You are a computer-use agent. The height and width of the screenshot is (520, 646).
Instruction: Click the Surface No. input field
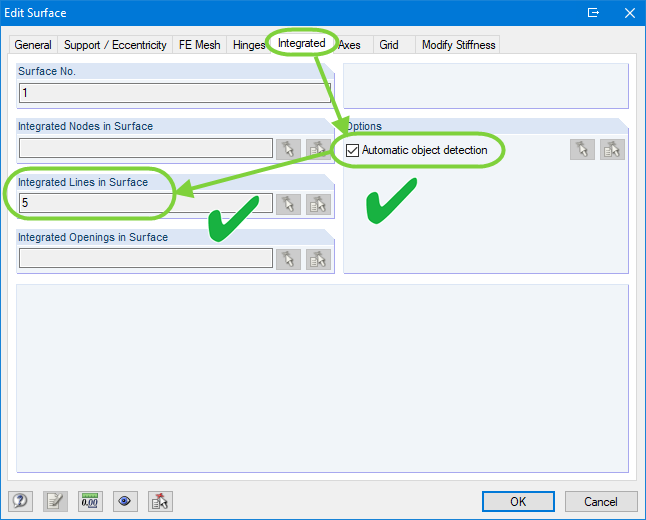click(175, 93)
